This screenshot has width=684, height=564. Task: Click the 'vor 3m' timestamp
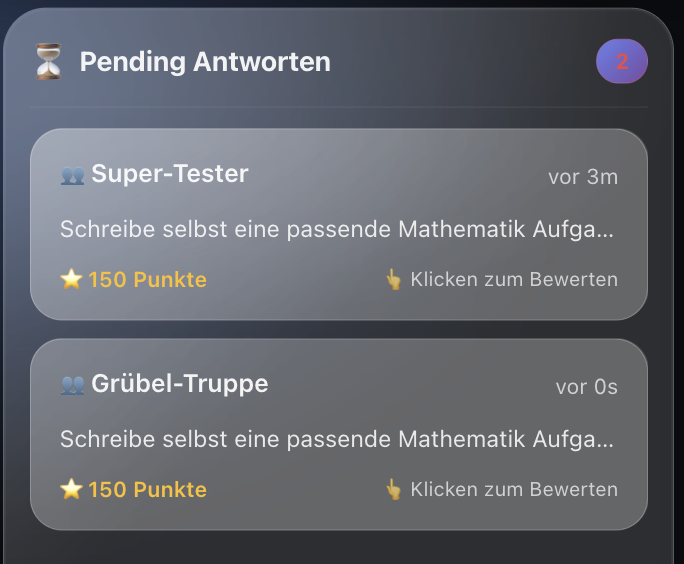point(583,177)
